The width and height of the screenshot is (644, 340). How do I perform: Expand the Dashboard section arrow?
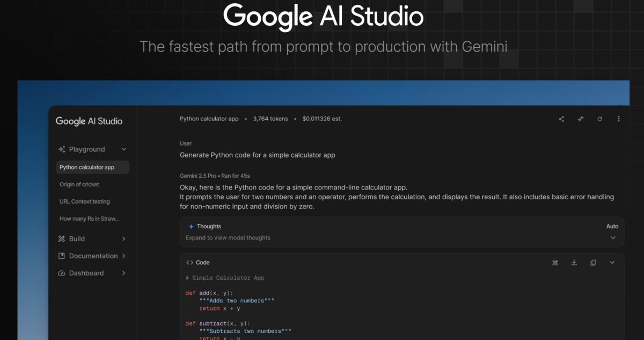click(x=124, y=273)
